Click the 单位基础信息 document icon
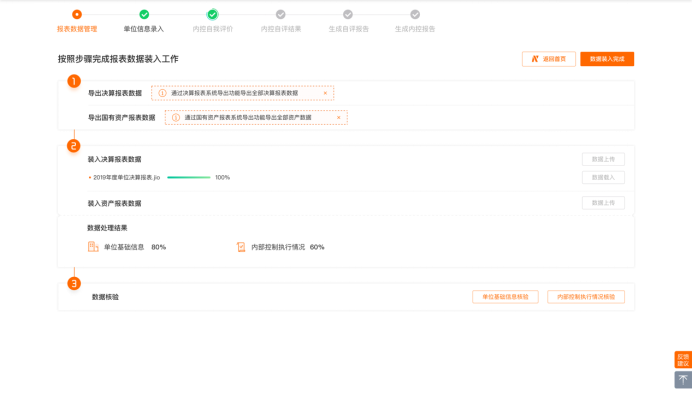 point(93,246)
